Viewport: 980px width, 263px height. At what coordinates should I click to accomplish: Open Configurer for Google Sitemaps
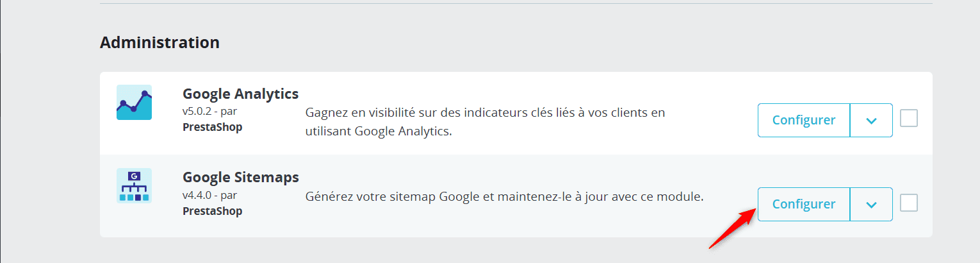tap(804, 204)
